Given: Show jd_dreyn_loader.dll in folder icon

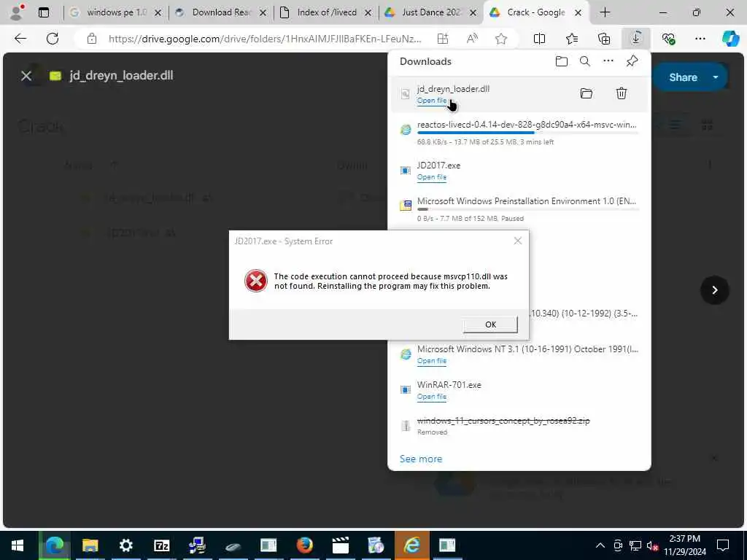Looking at the screenshot, I should pos(587,93).
